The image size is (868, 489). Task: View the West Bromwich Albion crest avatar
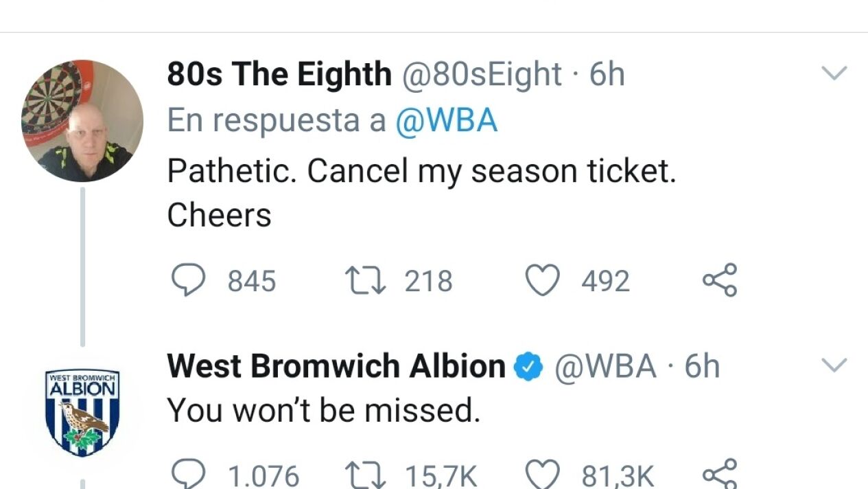click(x=82, y=413)
